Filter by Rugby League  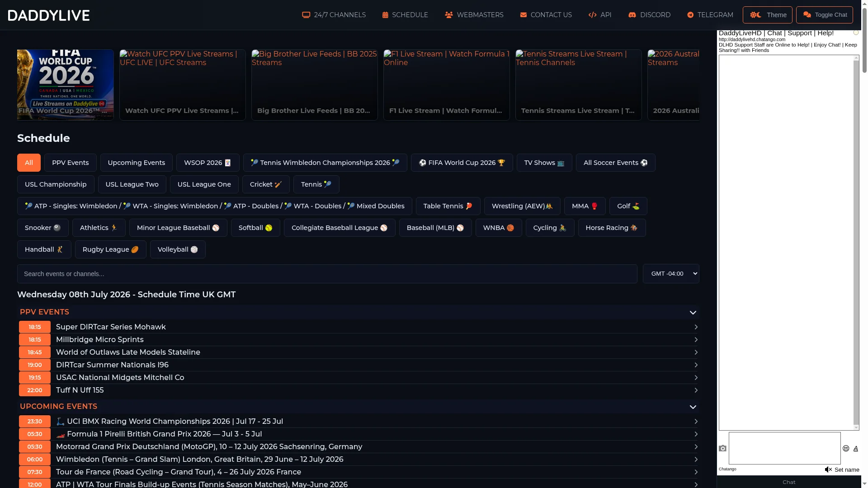(x=111, y=249)
